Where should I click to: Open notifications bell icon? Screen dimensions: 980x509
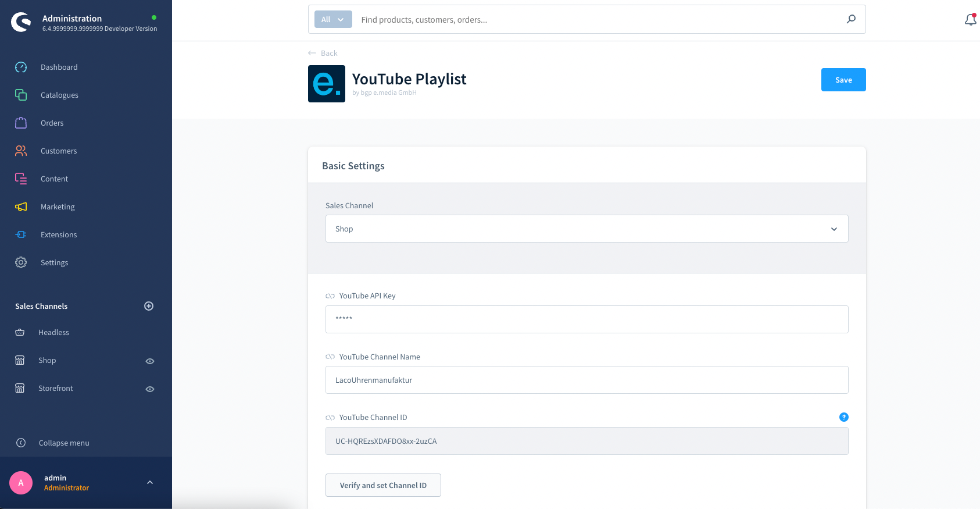(x=970, y=20)
